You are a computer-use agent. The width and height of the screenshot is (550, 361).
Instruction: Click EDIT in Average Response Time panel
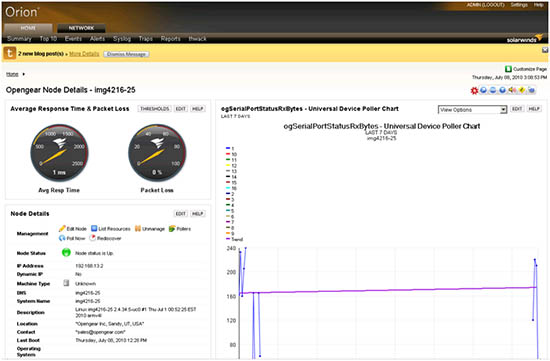180,109
